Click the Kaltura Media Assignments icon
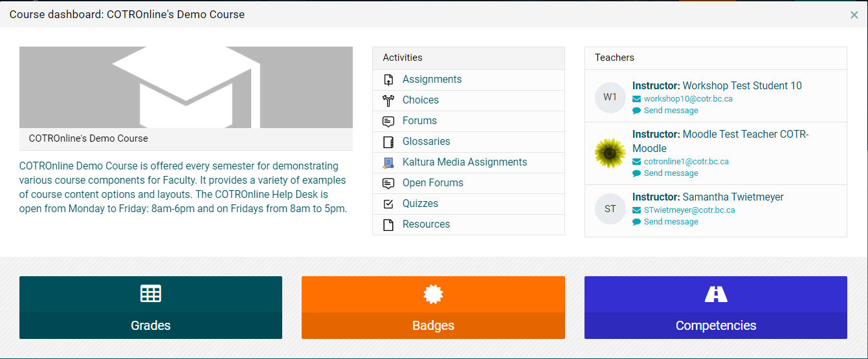This screenshot has width=868, height=359. click(x=388, y=162)
